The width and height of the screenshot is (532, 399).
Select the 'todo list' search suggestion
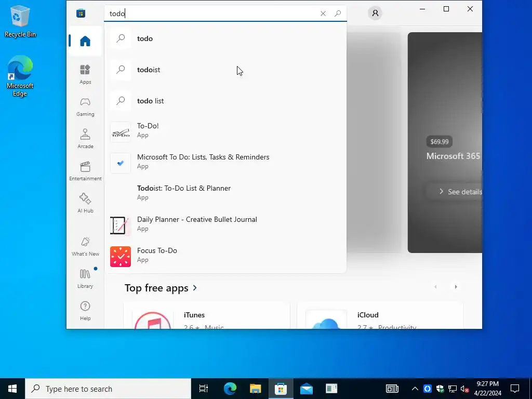tap(225, 101)
